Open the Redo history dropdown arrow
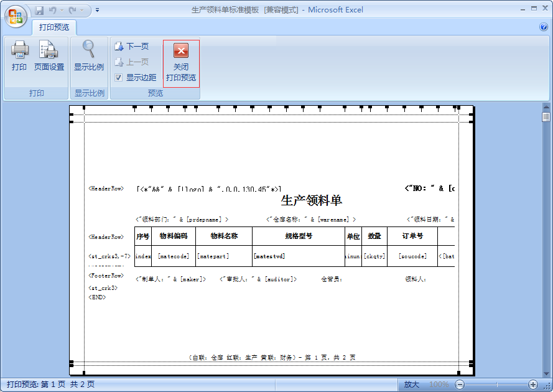This screenshot has height=392, width=553. click(x=82, y=10)
